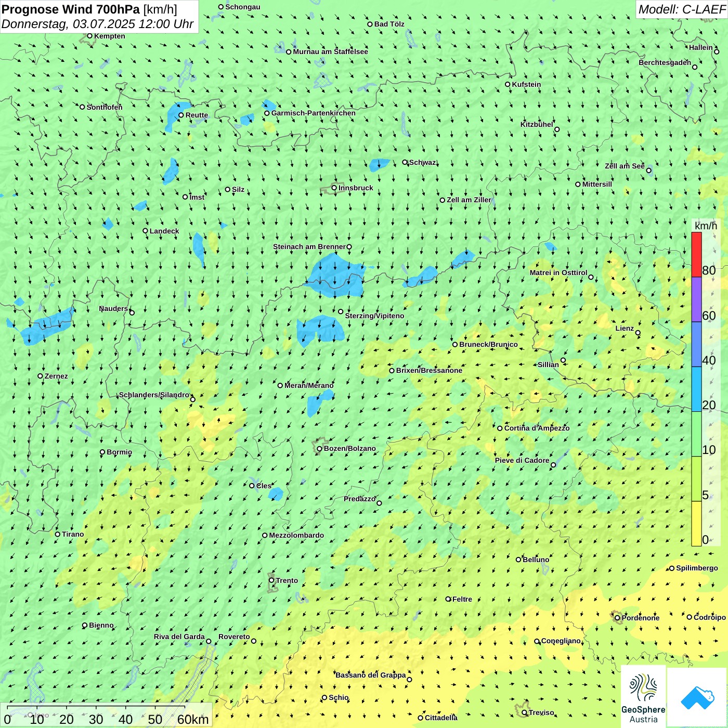
Task: Click the 'Garmisch-Partenkirchen' label
Action: [x=314, y=113]
